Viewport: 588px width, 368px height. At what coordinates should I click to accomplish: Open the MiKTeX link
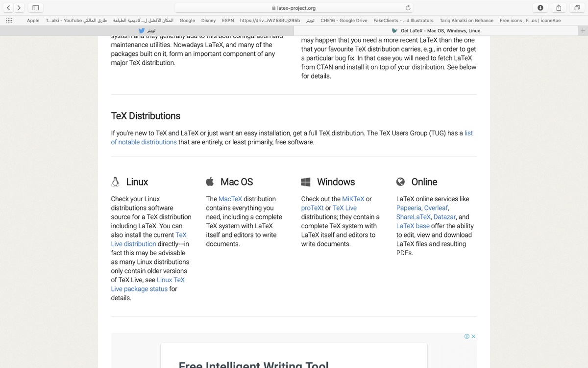(x=353, y=199)
